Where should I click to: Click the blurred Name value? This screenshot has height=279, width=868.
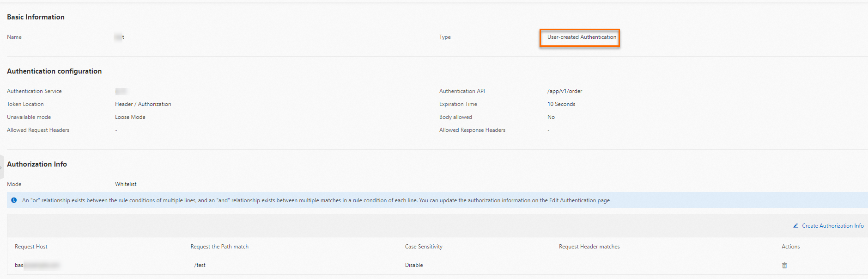(119, 37)
